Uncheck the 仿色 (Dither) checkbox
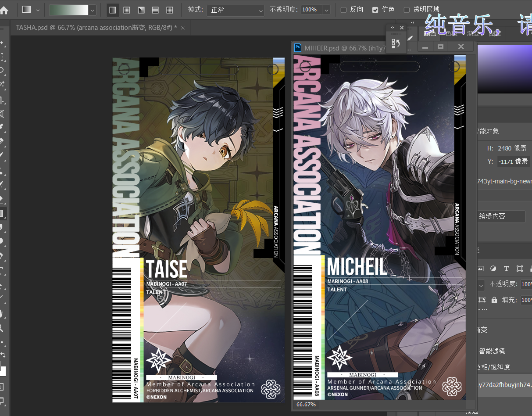Screen dimensions: 532x416 click(375, 10)
